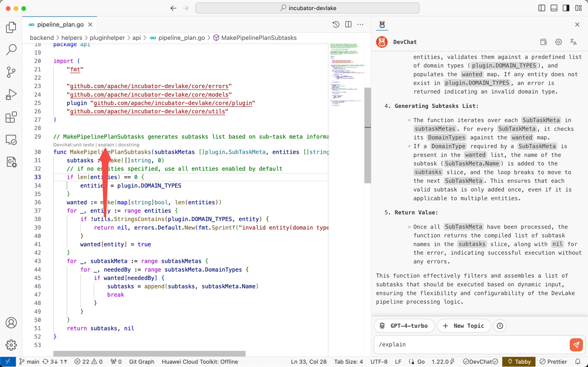Change LF end of line sequence
The height and width of the screenshot is (367, 588).
[x=398, y=361]
